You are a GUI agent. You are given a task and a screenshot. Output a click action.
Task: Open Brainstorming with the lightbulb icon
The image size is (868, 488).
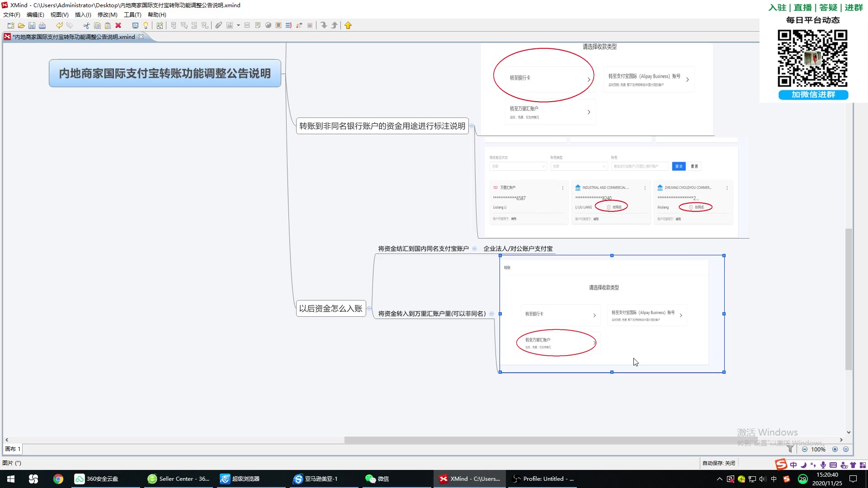146,25
